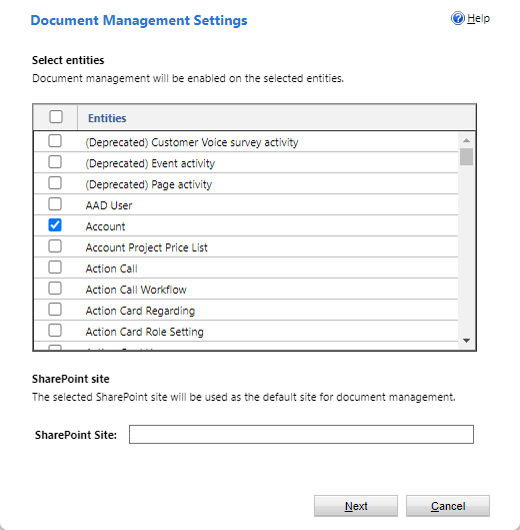
Task: Click the entities list scrollbar thumb
Action: [x=466, y=156]
